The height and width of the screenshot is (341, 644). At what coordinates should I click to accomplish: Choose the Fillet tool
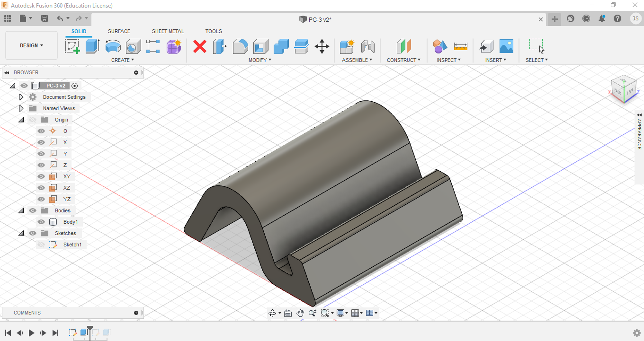pyautogui.click(x=240, y=46)
